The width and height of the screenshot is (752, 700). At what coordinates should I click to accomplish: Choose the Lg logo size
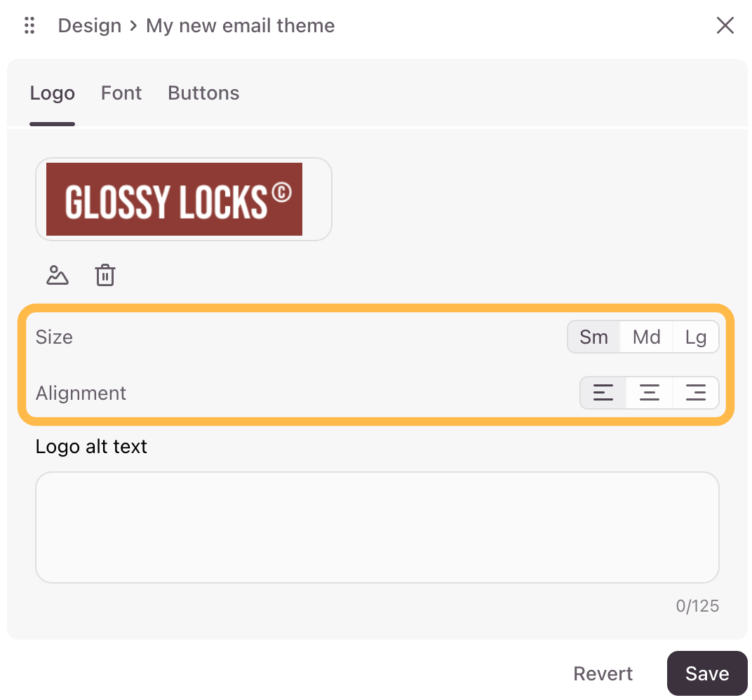tap(695, 337)
